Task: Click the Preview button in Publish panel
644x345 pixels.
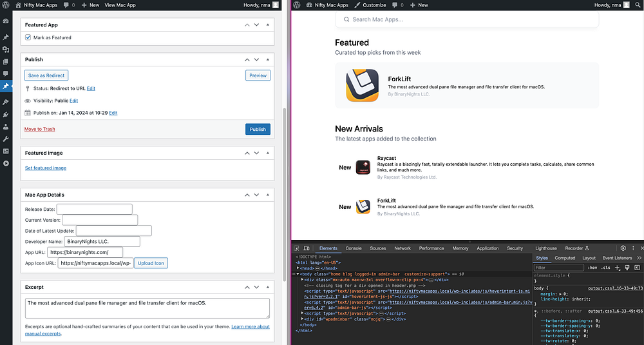Action: [258, 75]
